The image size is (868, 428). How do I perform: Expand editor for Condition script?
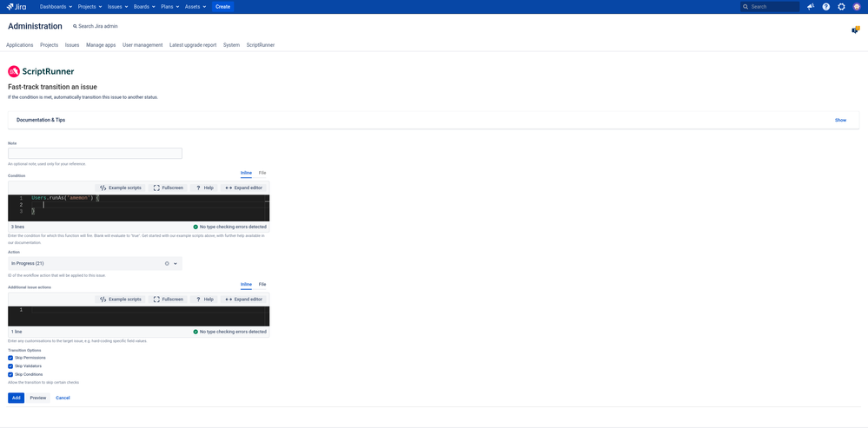(243, 188)
